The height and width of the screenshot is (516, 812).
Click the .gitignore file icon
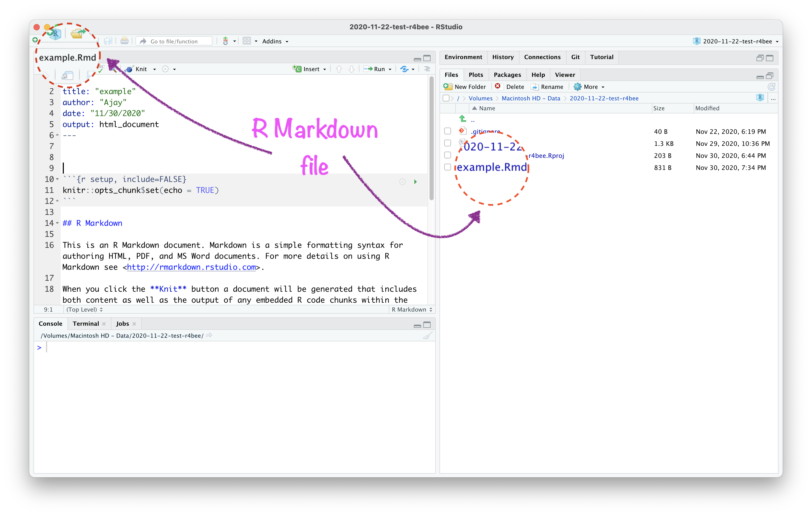click(x=463, y=131)
